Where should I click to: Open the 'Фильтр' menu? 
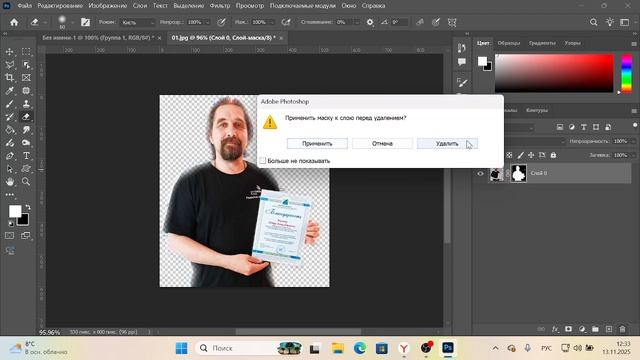pos(220,6)
